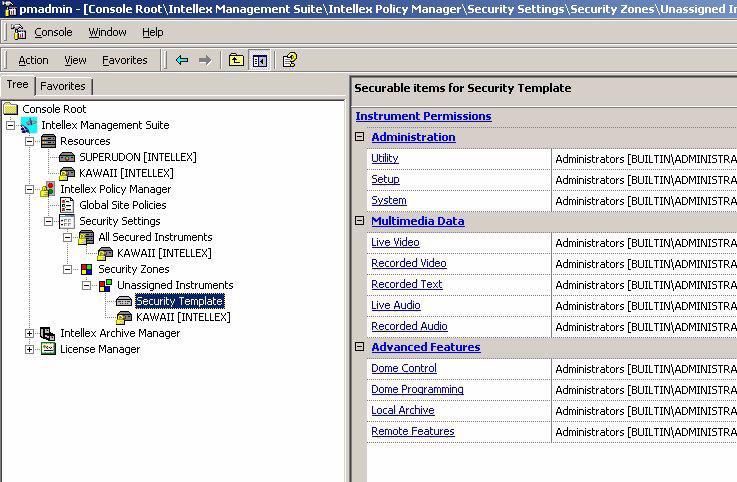Image resolution: width=737 pixels, height=482 pixels.
Task: Click the Back arrow toolbar icon
Action: 182,60
